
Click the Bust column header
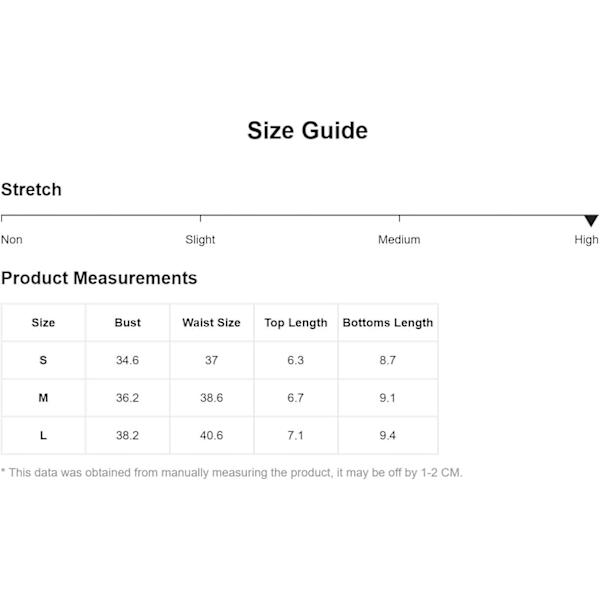128,323
